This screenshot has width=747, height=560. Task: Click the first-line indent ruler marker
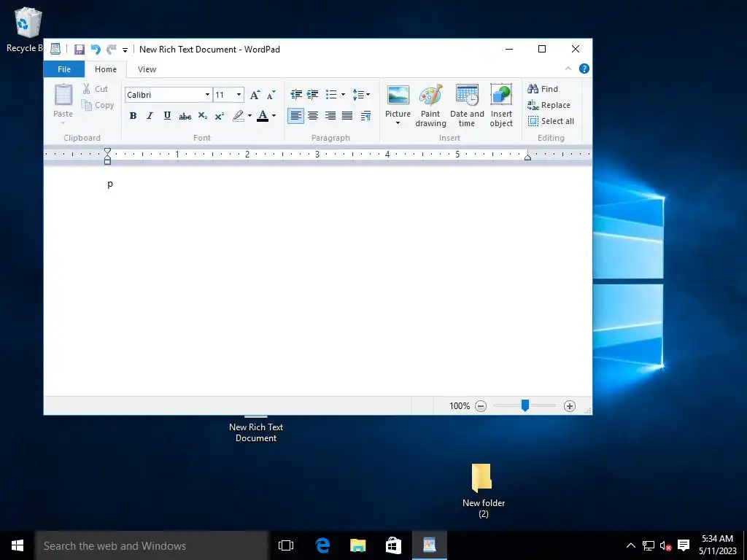point(108,152)
